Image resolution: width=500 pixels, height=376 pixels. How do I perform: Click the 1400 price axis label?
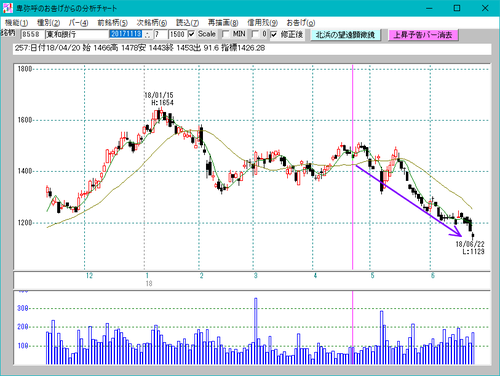[25, 171]
